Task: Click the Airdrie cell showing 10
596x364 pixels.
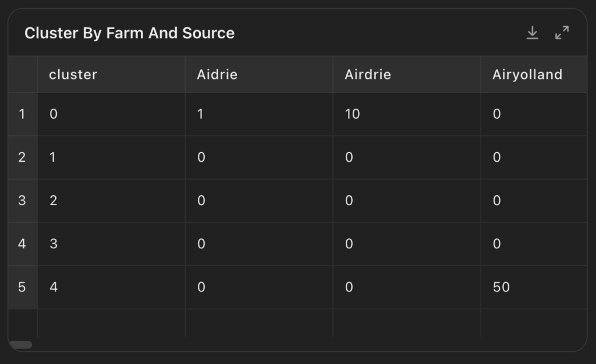Action: point(407,114)
